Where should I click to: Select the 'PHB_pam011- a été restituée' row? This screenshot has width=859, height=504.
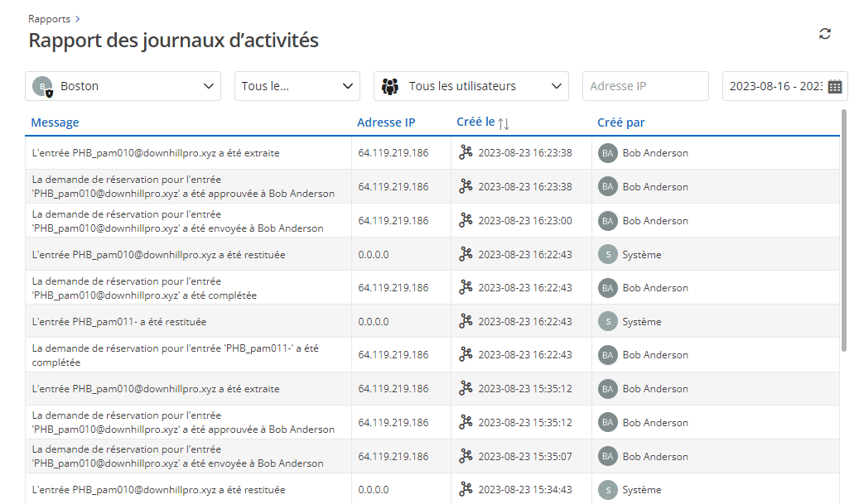click(x=119, y=321)
